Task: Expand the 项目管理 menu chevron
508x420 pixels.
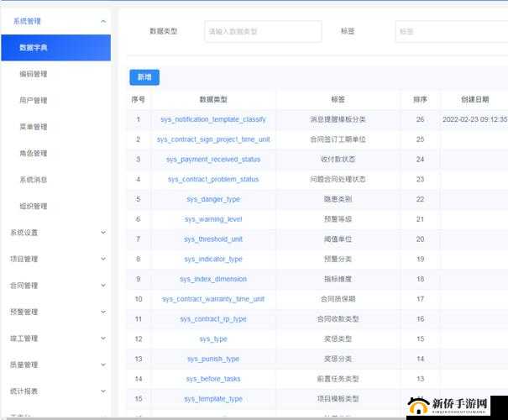Action: point(103,259)
